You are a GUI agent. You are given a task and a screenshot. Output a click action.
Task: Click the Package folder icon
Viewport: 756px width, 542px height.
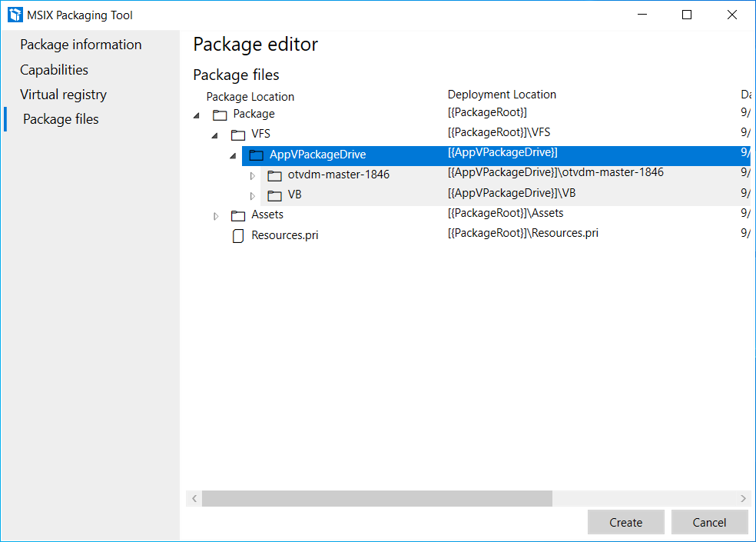[220, 115]
